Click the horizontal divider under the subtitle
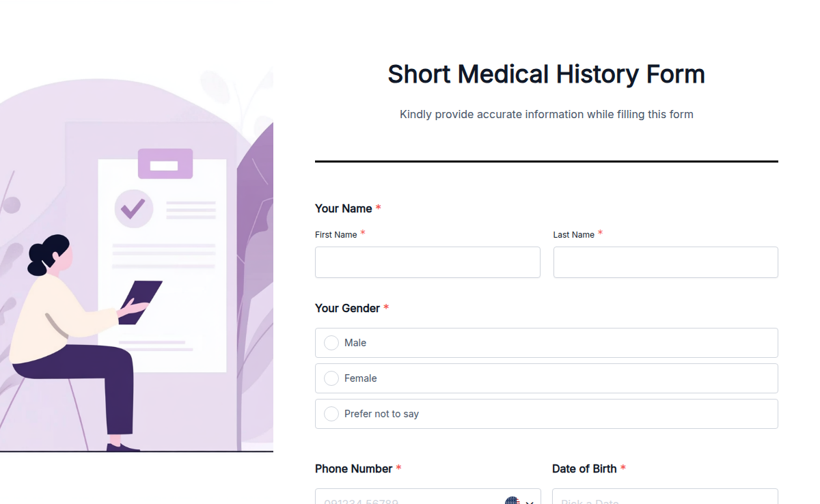 point(546,161)
